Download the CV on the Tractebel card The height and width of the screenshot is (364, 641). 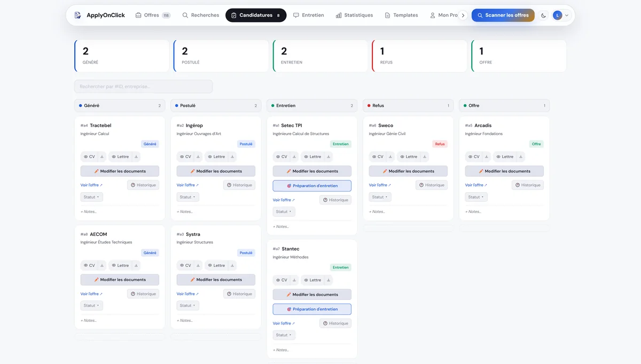101,157
